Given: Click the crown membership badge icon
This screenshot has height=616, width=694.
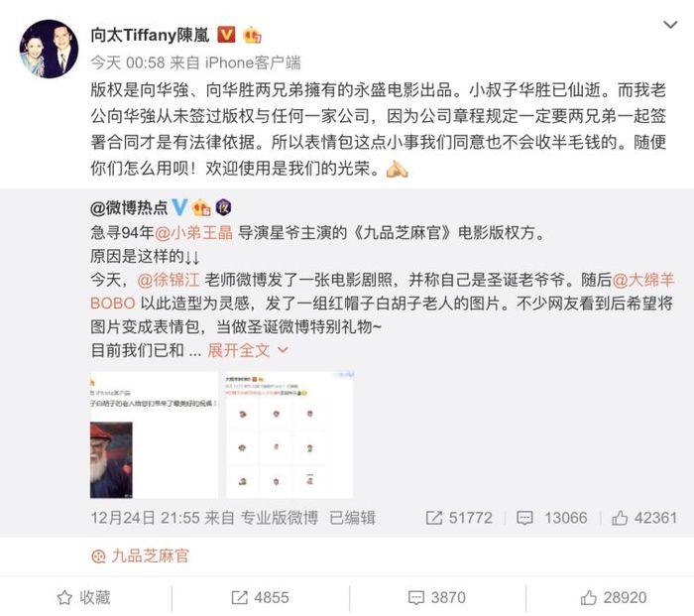Looking at the screenshot, I should (252, 35).
